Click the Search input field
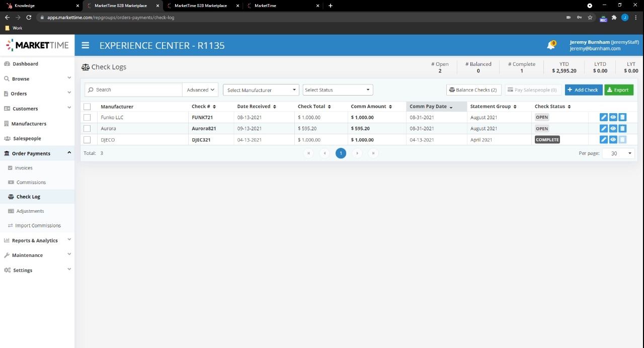Viewport: 644px width, 348px height. tap(133, 90)
